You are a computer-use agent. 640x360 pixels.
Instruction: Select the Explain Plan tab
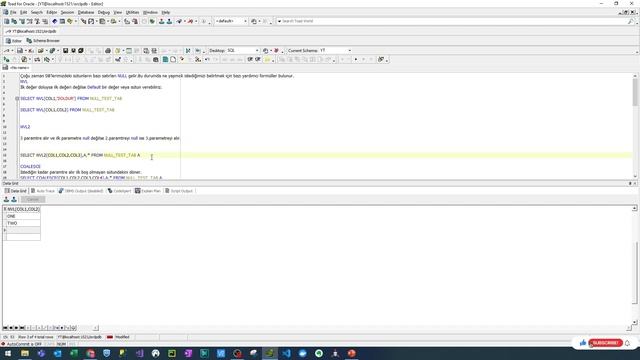(148, 191)
